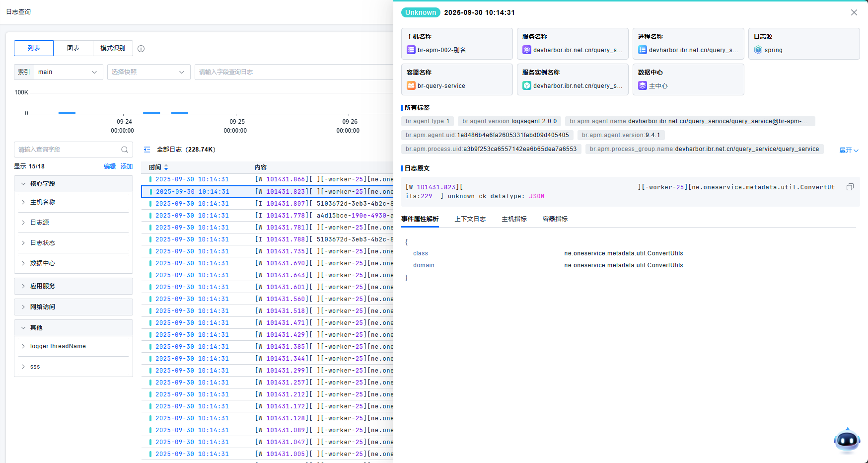Switch to the 列表 view
The height and width of the screenshot is (463, 868).
[x=34, y=48]
